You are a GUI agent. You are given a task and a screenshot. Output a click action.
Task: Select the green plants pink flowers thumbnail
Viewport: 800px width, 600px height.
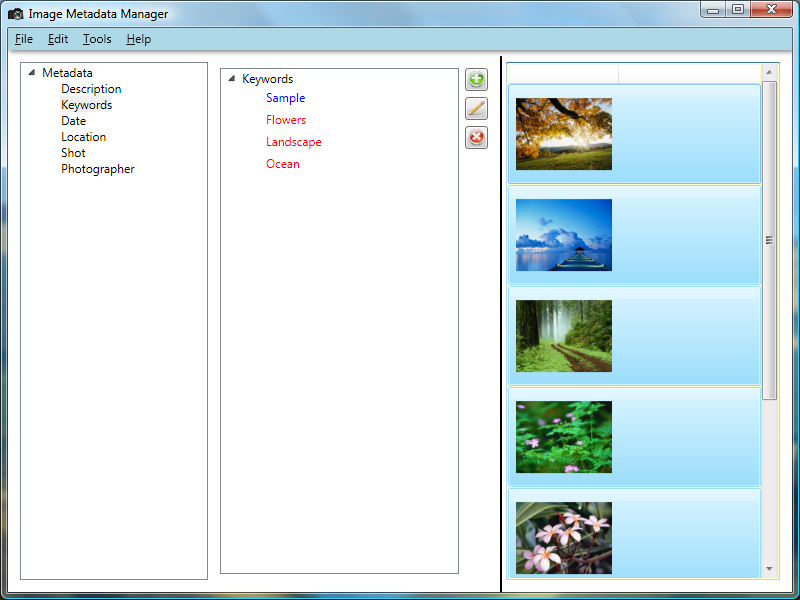click(564, 437)
